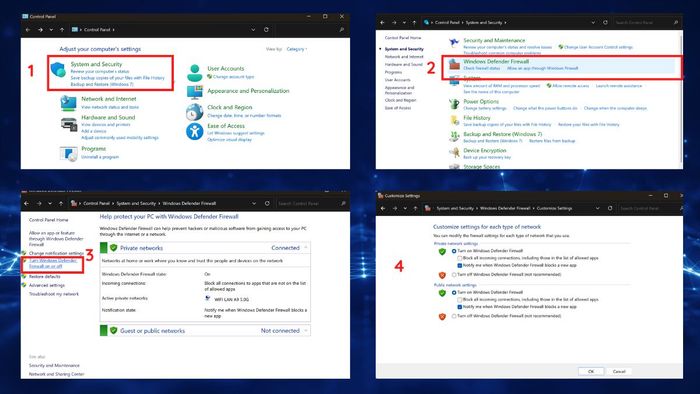Click green shield icon beside Private networks
The width and height of the screenshot is (700, 394).
(113, 248)
